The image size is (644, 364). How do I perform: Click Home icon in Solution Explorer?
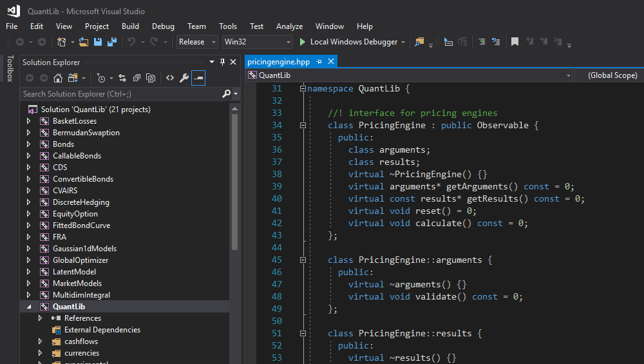[x=58, y=78]
